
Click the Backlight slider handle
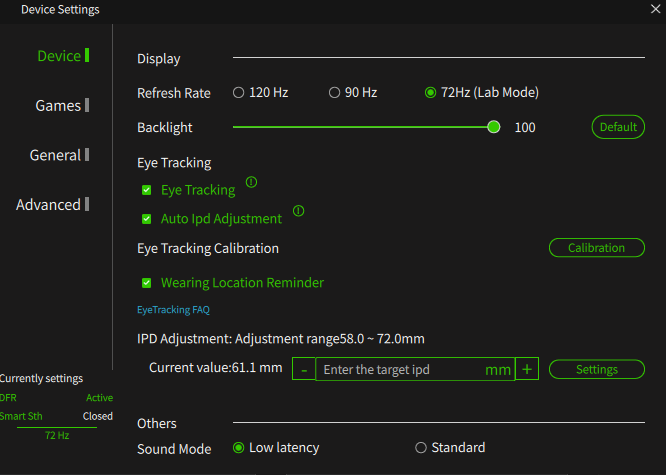point(494,127)
